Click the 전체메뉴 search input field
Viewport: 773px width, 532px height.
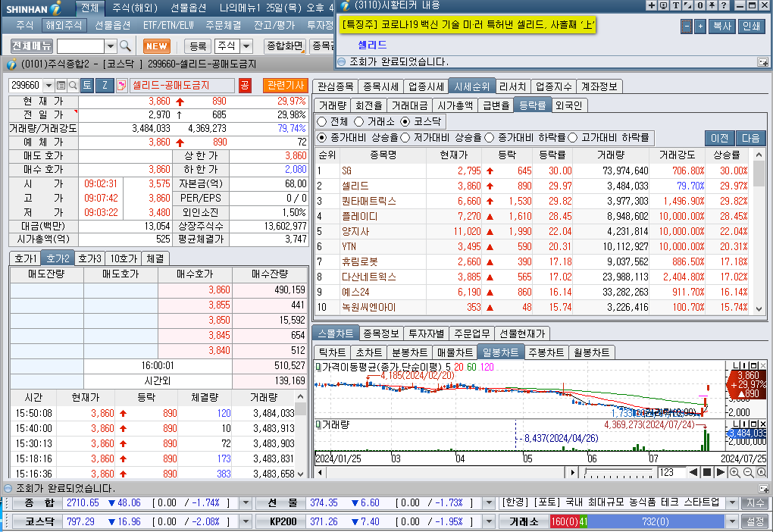click(81, 46)
